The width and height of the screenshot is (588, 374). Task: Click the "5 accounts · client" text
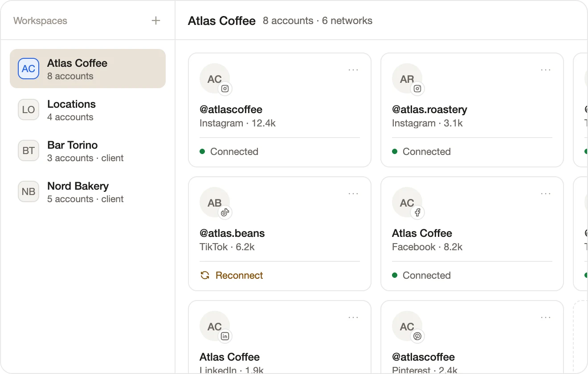[86, 199]
